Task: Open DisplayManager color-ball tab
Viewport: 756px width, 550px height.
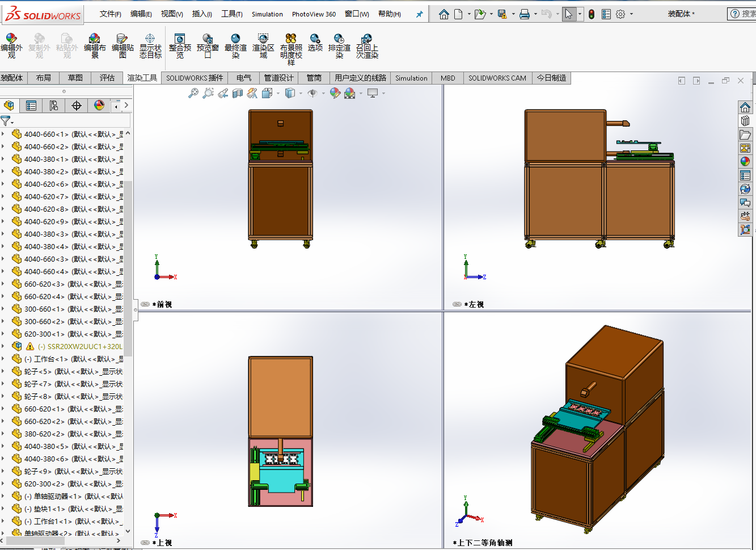Action: coord(99,106)
